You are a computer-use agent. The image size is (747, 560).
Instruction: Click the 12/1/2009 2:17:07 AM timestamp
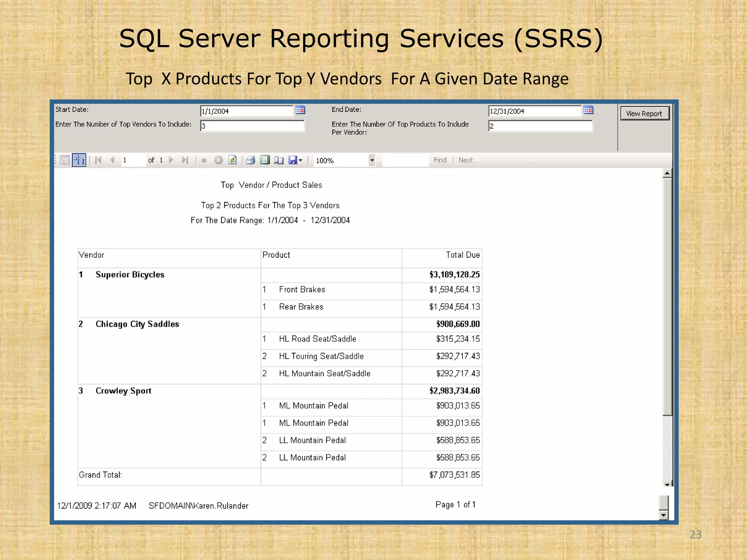click(x=97, y=506)
